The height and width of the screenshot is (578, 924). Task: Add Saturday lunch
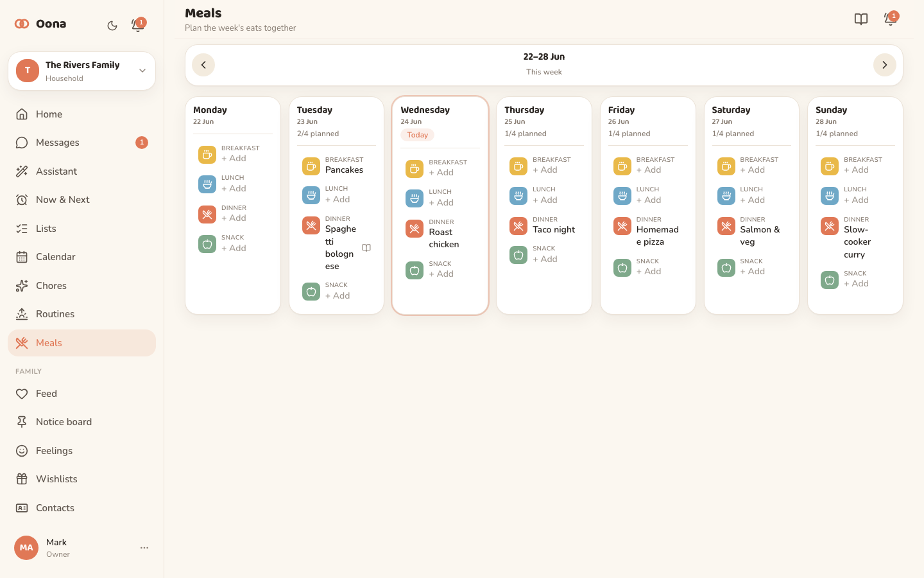[x=753, y=200]
